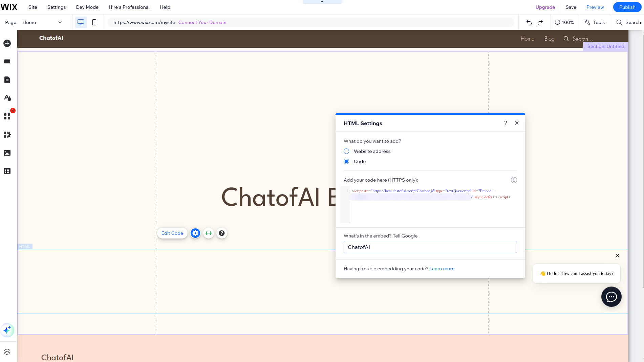The height and width of the screenshot is (362, 644).
Task: Click the WIX logo
Action: [9, 7]
